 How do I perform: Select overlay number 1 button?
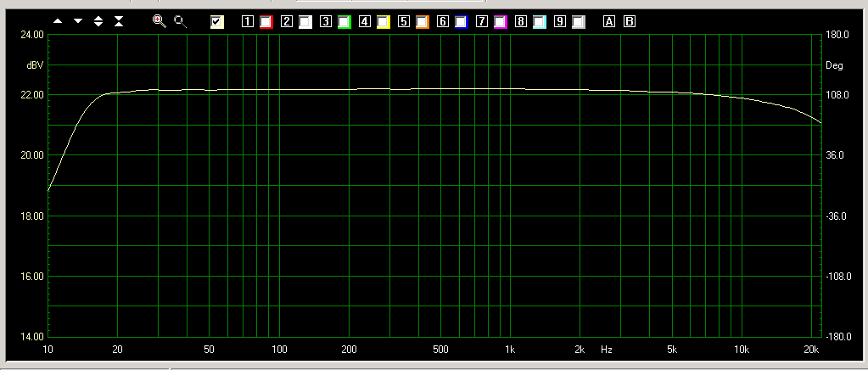(x=248, y=22)
